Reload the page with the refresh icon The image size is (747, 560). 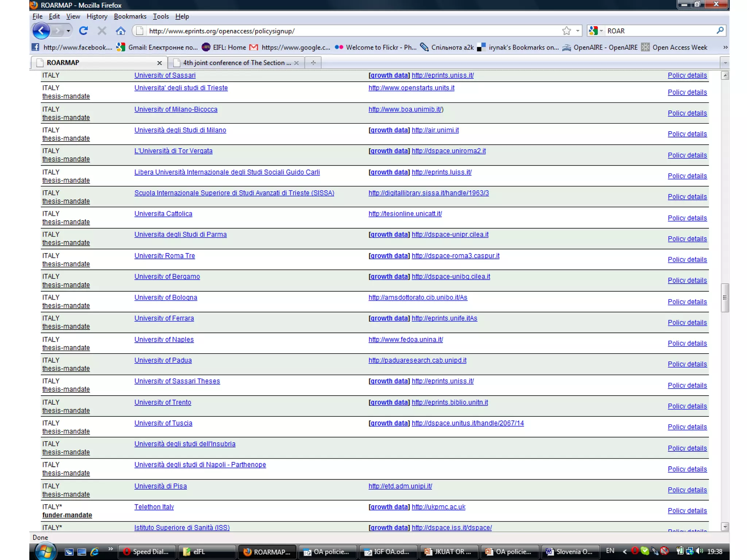tap(84, 31)
